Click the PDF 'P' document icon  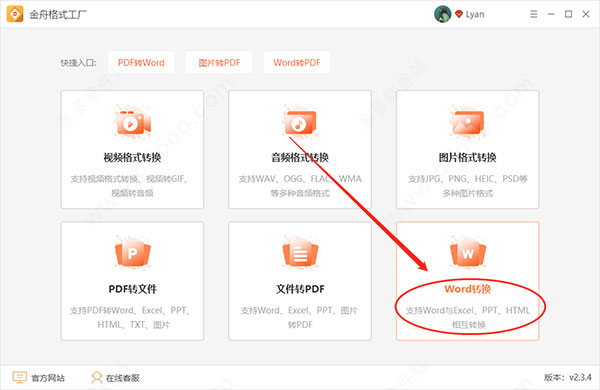[x=132, y=253]
